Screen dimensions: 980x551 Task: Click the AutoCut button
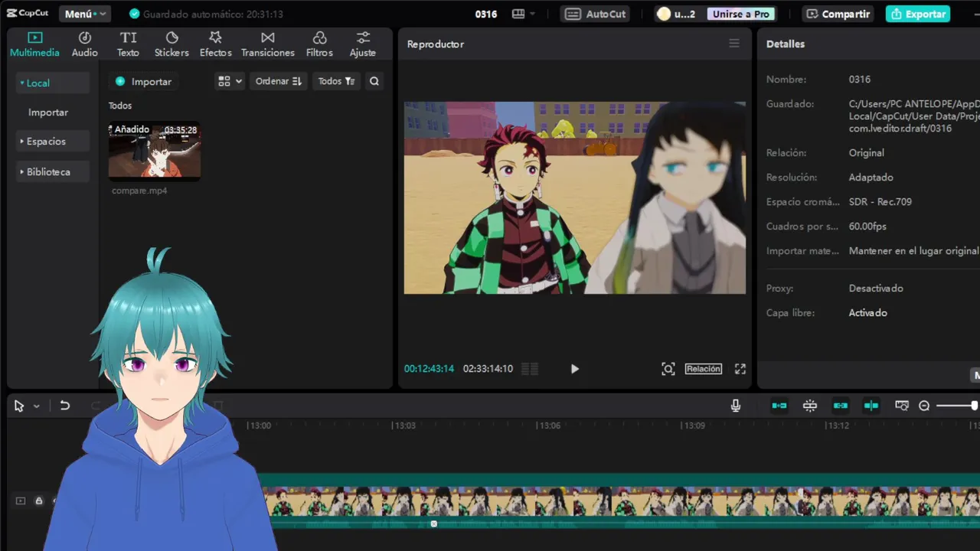click(x=596, y=14)
